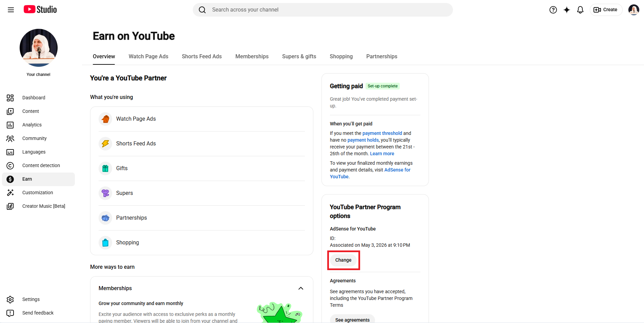The image size is (644, 323).
Task: Click the search across your channel field
Action: click(x=323, y=10)
